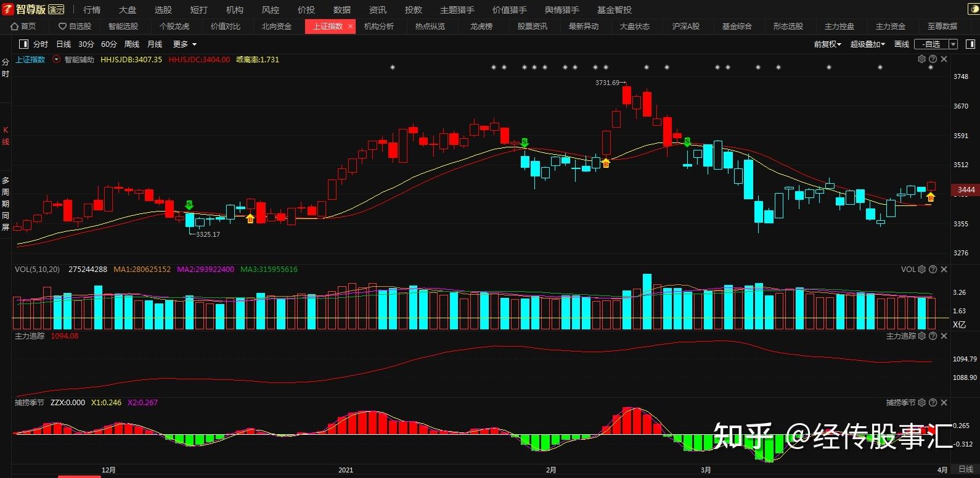
Task: Open main chart help question icon
Action: (x=933, y=59)
